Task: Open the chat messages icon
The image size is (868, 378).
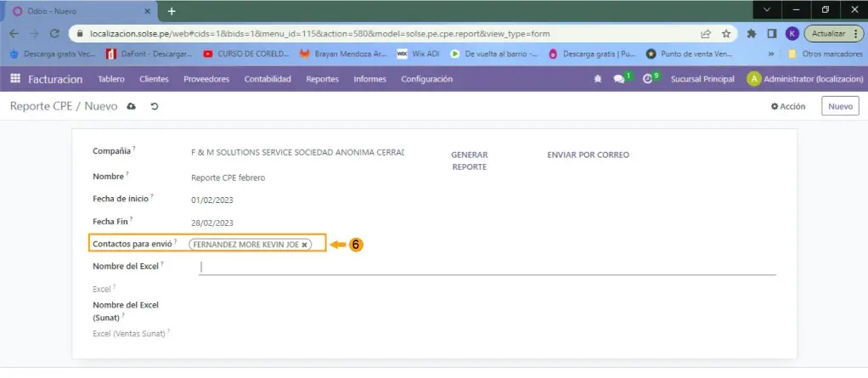Action: point(619,79)
